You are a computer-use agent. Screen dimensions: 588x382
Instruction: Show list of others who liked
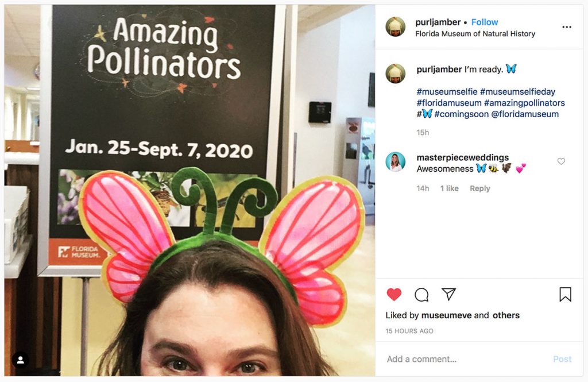pyautogui.click(x=505, y=315)
